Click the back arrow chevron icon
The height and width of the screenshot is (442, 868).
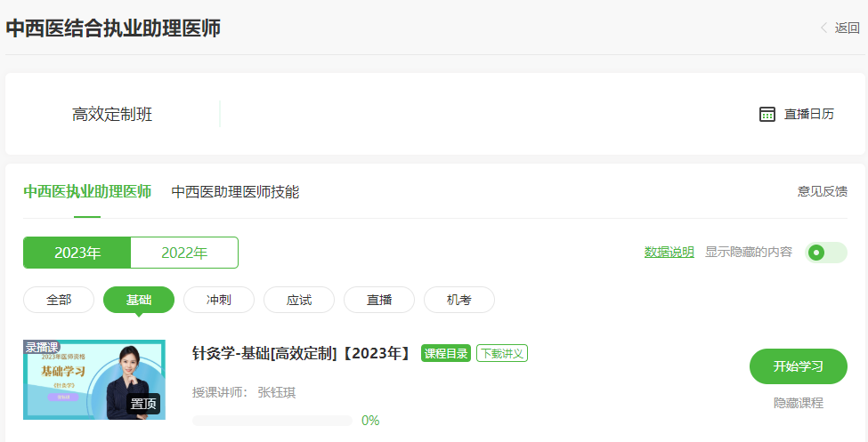tap(823, 28)
